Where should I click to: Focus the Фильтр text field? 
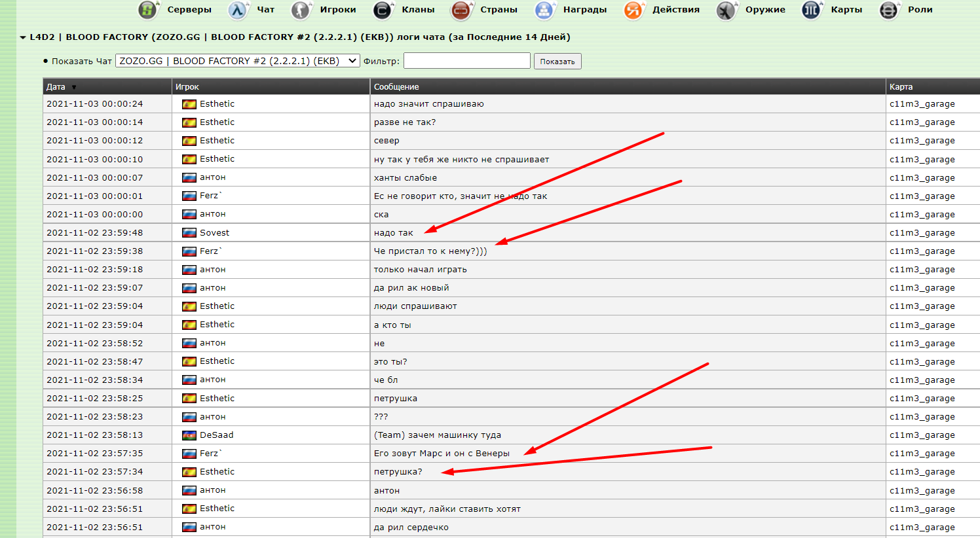coord(466,61)
